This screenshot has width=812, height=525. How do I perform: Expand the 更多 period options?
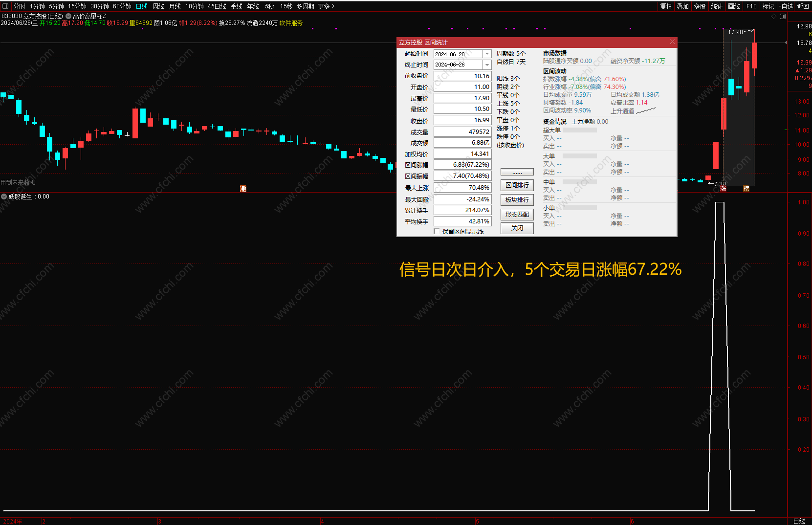coord(326,6)
